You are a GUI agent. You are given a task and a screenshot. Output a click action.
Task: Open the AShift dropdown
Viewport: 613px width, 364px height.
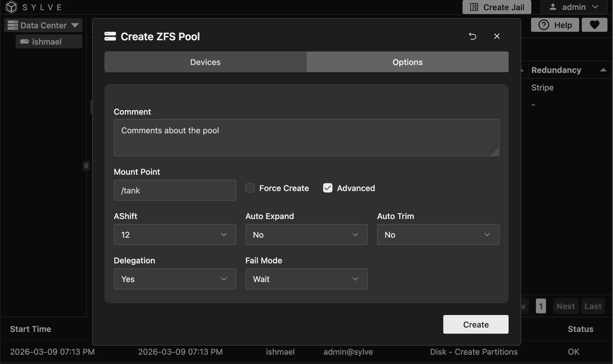tap(174, 235)
